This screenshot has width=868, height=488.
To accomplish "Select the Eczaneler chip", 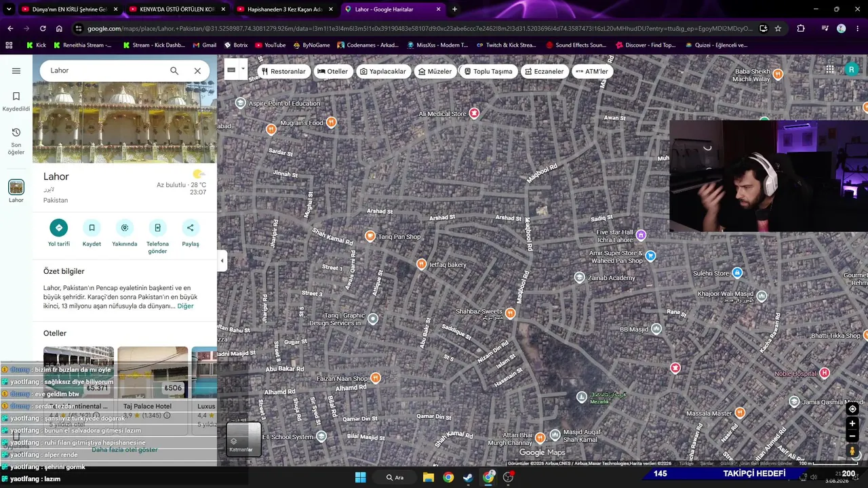I will point(544,71).
